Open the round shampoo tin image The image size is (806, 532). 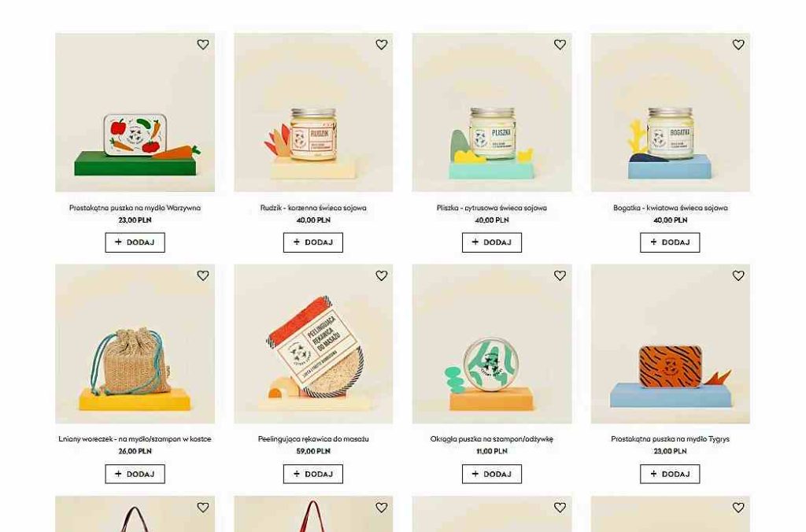tap(492, 344)
